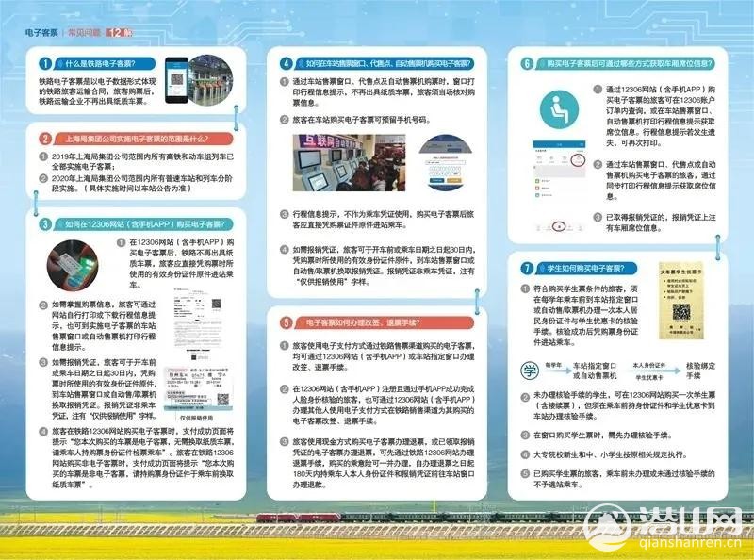Open the circular ticket-scanning photo in section 3
The image size is (754, 560).
click(77, 263)
